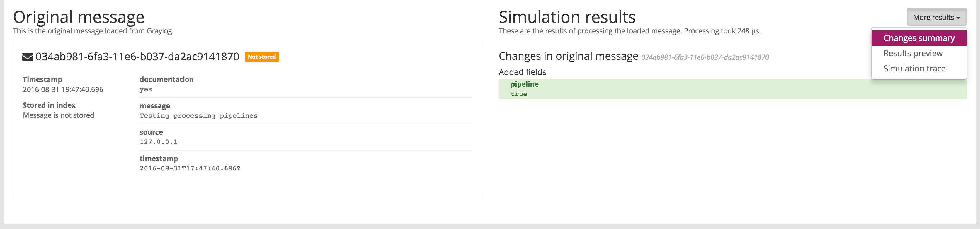Click the Timestamp value 2016-08-31 19:47:40.696

[64, 89]
